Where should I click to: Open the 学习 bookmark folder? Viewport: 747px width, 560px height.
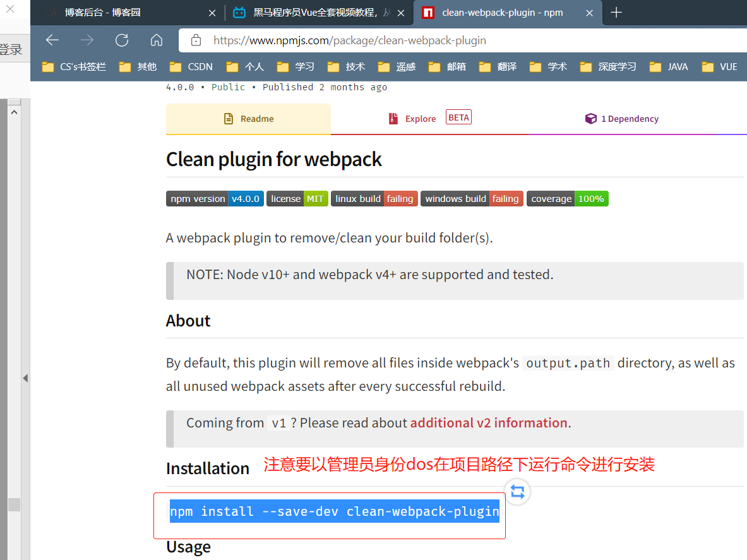pos(296,67)
